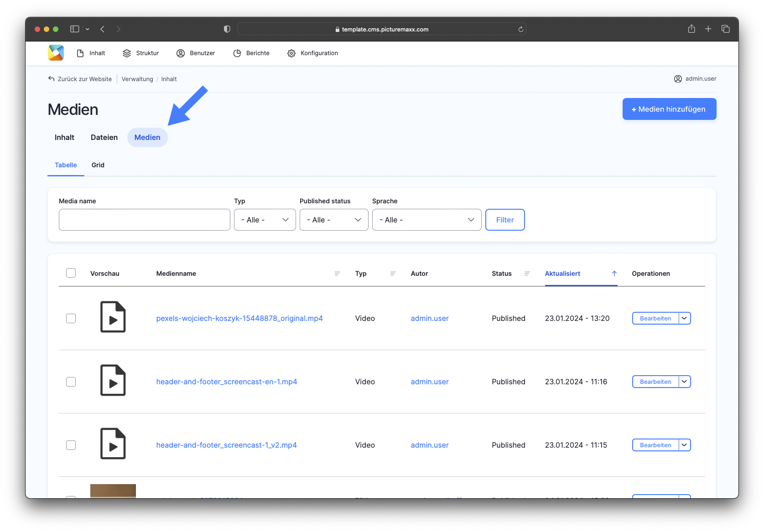
Task: Click Zurück zur Website link
Action: 84,79
